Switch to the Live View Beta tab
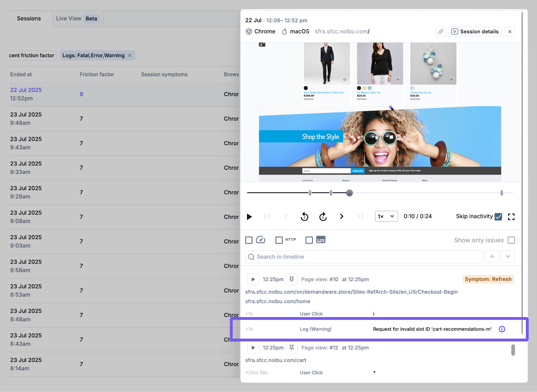 [77, 18]
